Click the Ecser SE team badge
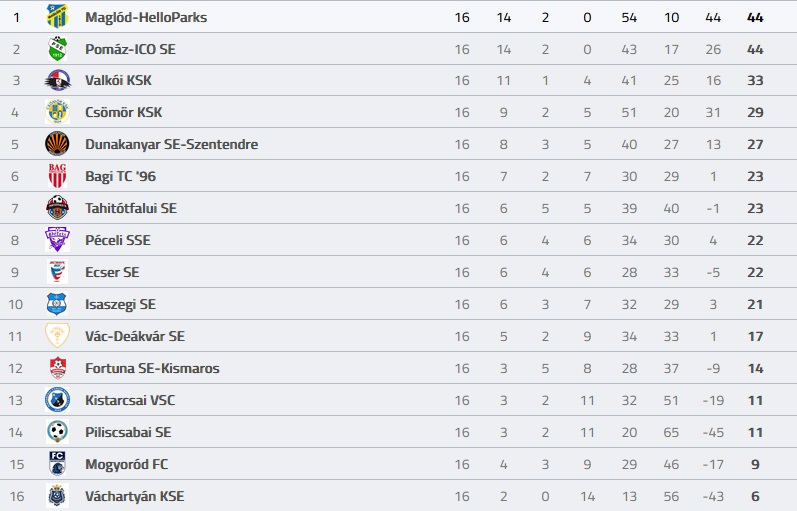Image resolution: width=797 pixels, height=511 pixels. coord(57,273)
